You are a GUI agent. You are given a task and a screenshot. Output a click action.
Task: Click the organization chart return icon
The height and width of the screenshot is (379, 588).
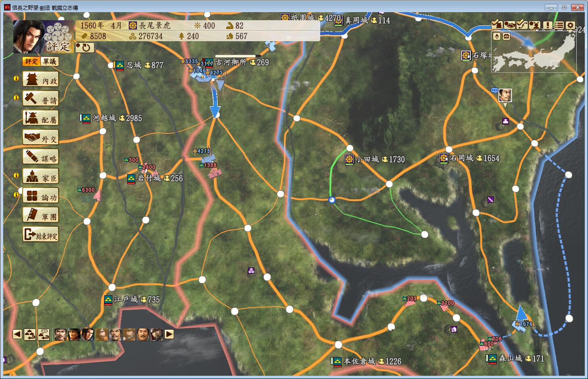44,334
